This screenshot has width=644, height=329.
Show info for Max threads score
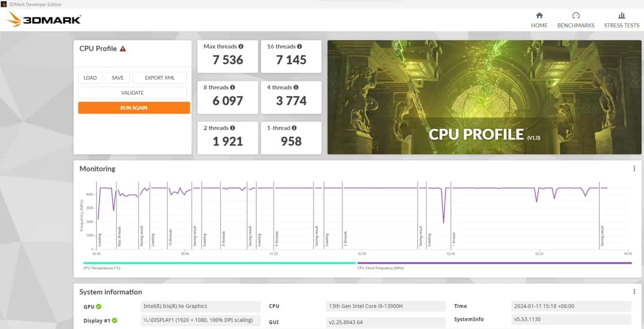241,47
